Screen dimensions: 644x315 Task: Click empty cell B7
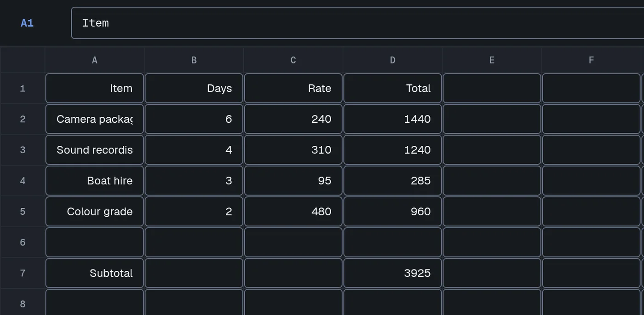(194, 273)
